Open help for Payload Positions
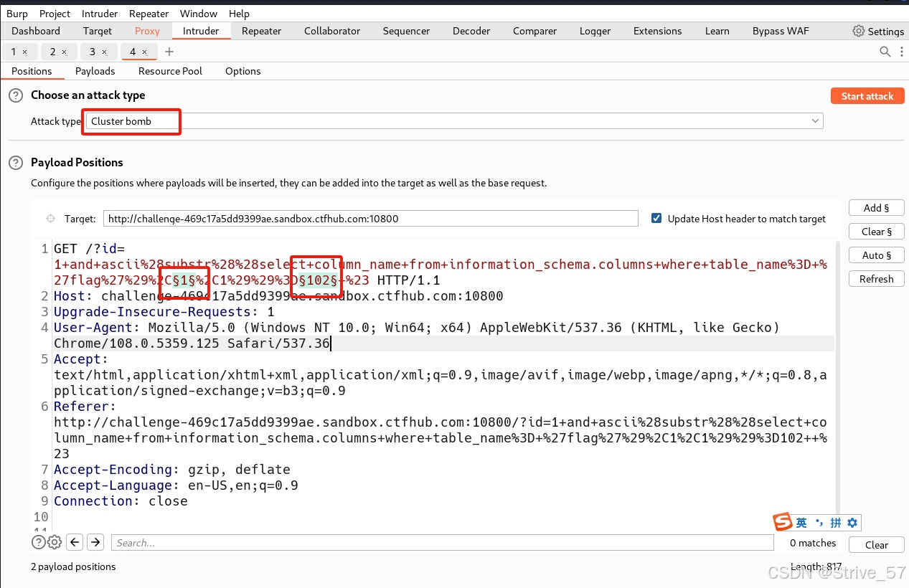Viewport: 909px width, 588px height. click(x=16, y=163)
